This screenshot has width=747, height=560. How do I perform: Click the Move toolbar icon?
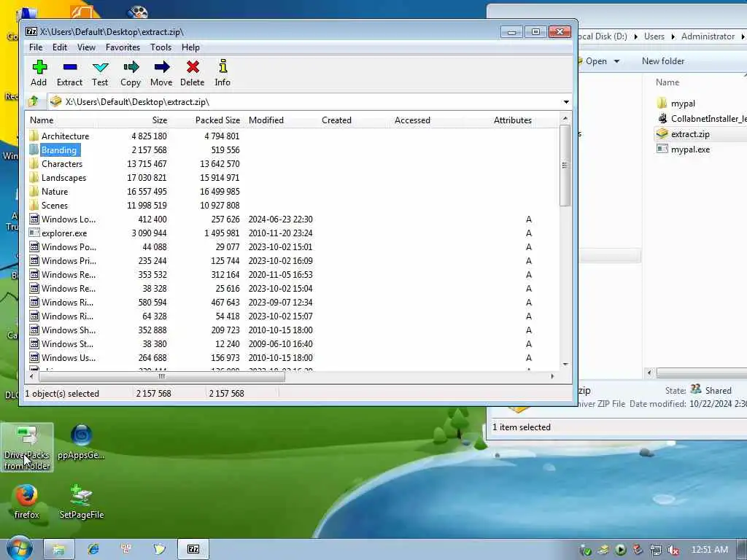(x=161, y=73)
